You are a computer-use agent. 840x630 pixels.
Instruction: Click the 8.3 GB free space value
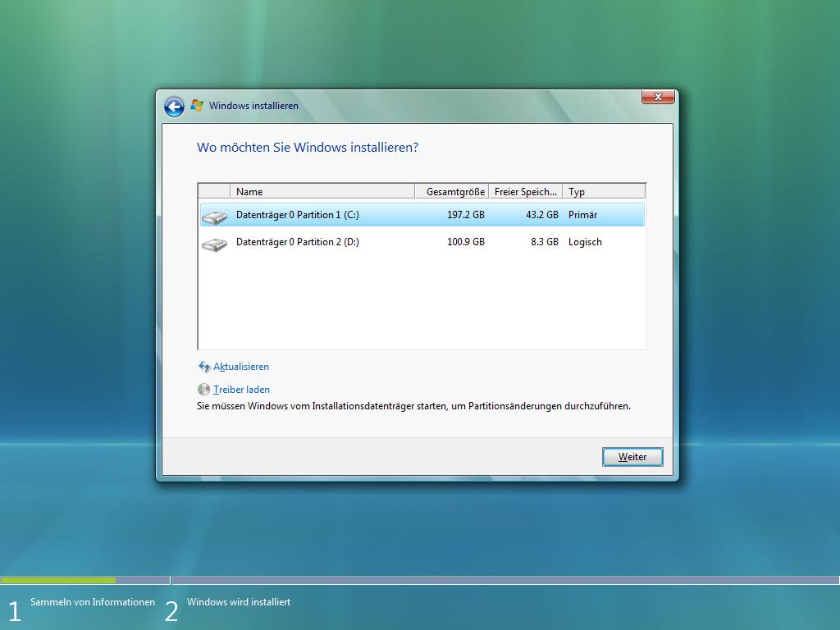pos(545,242)
